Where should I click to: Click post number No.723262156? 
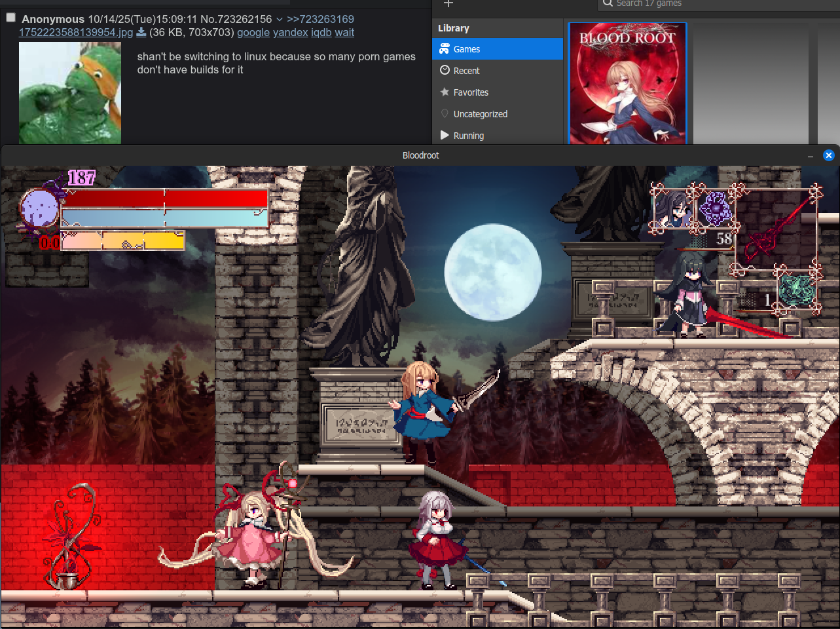(x=235, y=19)
